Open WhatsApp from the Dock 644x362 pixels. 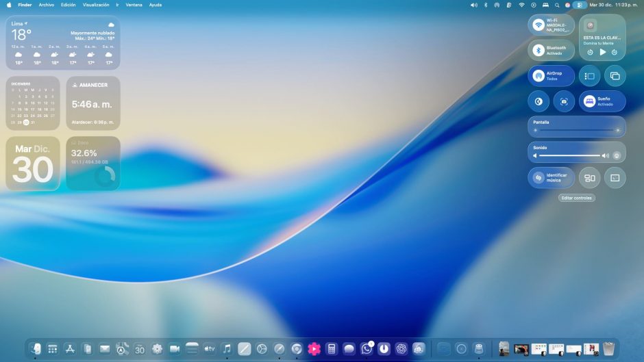pos(367,349)
